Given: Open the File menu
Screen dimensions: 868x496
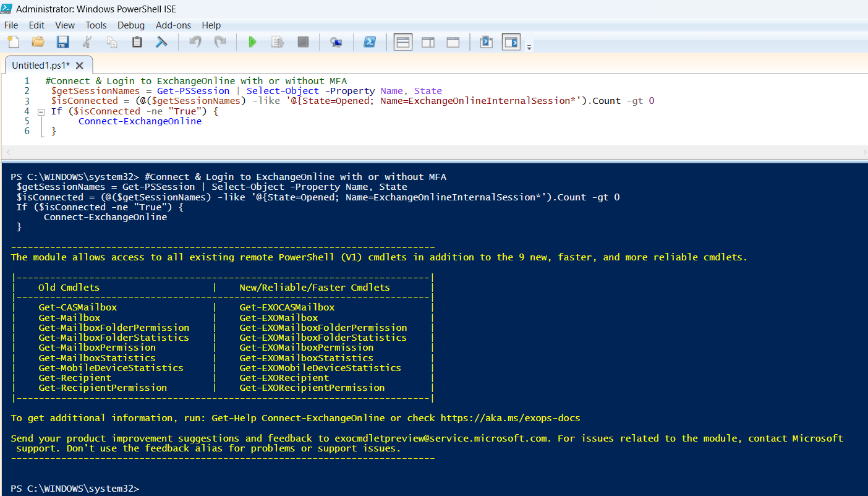Looking at the screenshot, I should point(11,25).
